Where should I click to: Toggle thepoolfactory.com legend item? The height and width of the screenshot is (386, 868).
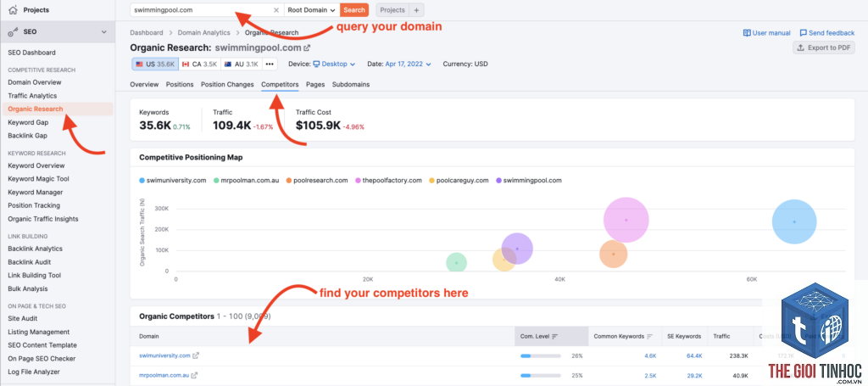(388, 181)
